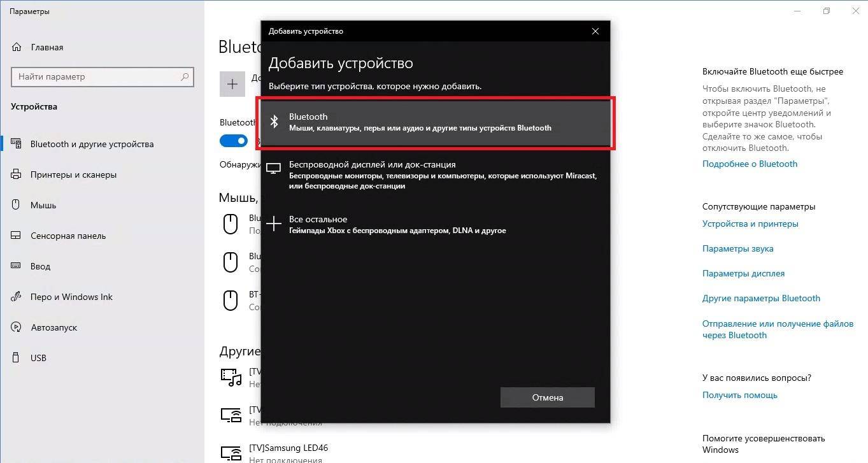Click the plus button to add a device
The height and width of the screenshot is (463, 868).
tap(232, 84)
